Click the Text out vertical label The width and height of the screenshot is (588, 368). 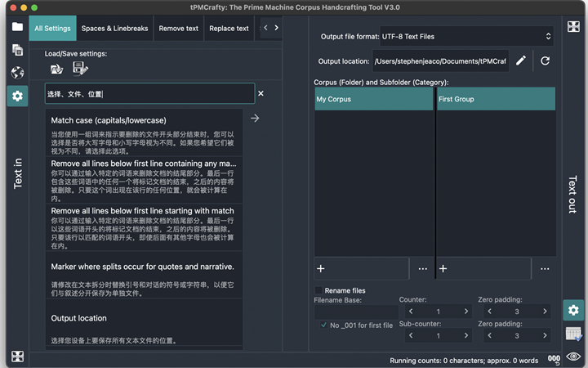click(572, 195)
